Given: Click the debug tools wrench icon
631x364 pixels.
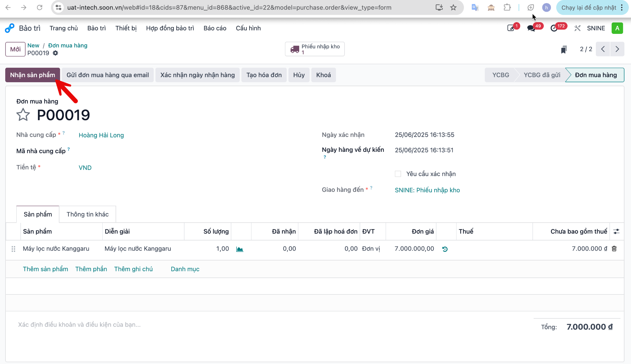Looking at the screenshot, I should coord(577,28).
